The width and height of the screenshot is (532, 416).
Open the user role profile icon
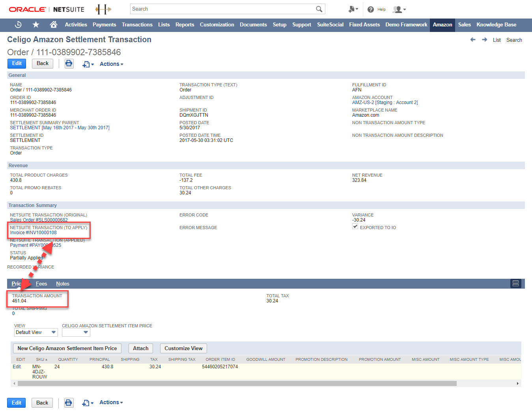point(399,9)
